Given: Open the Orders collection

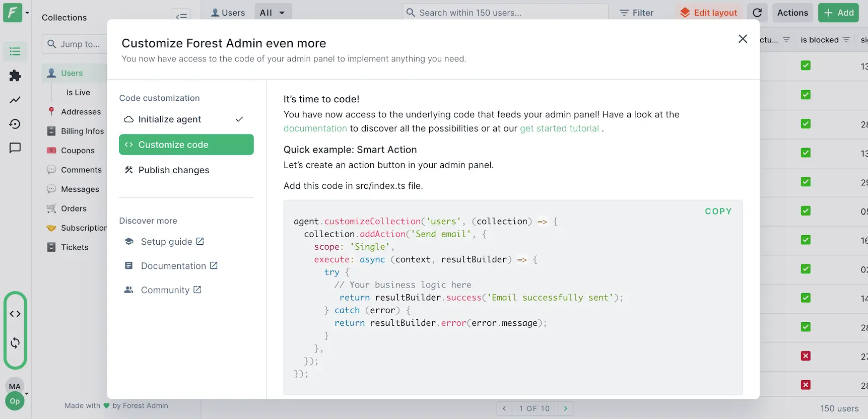Looking at the screenshot, I should click(75, 208).
